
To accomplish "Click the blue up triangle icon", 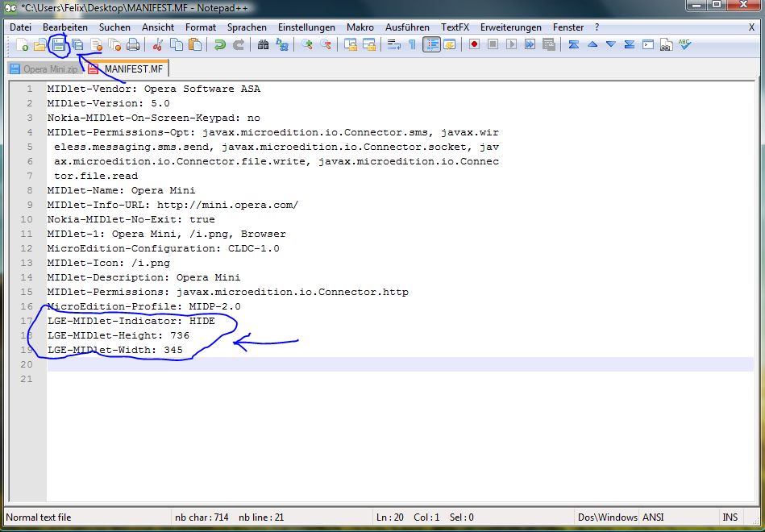I will click(x=592, y=45).
